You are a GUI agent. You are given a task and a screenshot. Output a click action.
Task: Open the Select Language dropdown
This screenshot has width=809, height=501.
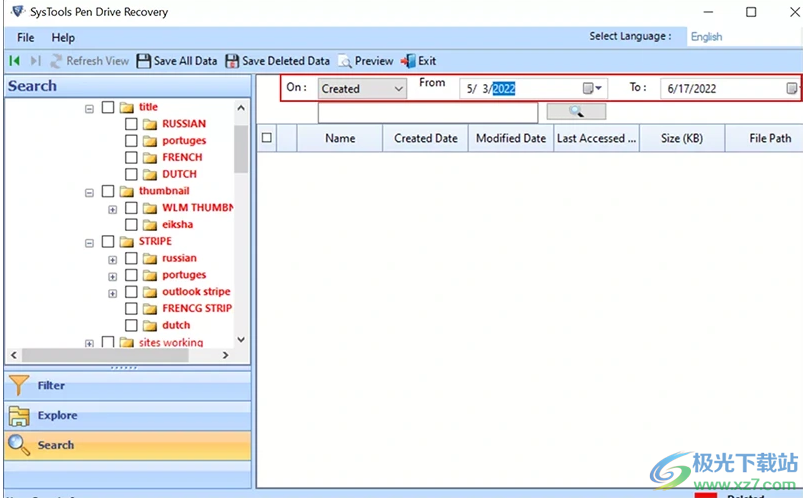[744, 37]
